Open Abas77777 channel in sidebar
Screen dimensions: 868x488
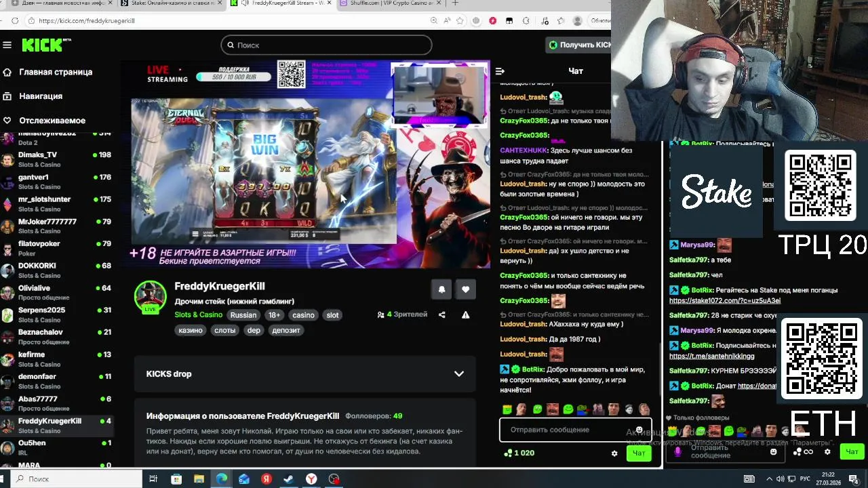click(x=57, y=403)
